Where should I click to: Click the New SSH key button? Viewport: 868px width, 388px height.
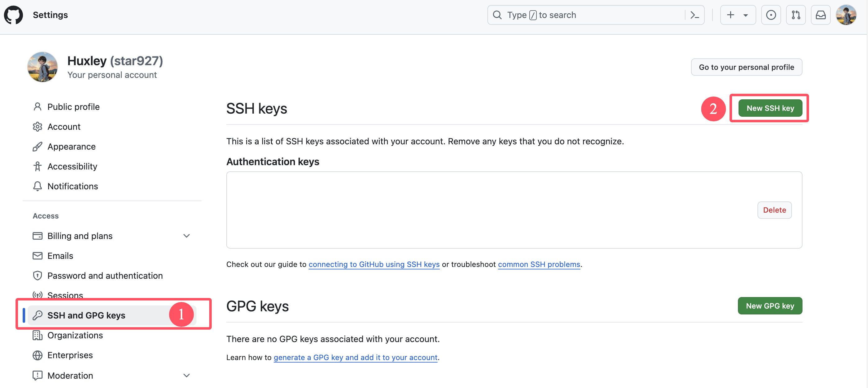click(770, 108)
